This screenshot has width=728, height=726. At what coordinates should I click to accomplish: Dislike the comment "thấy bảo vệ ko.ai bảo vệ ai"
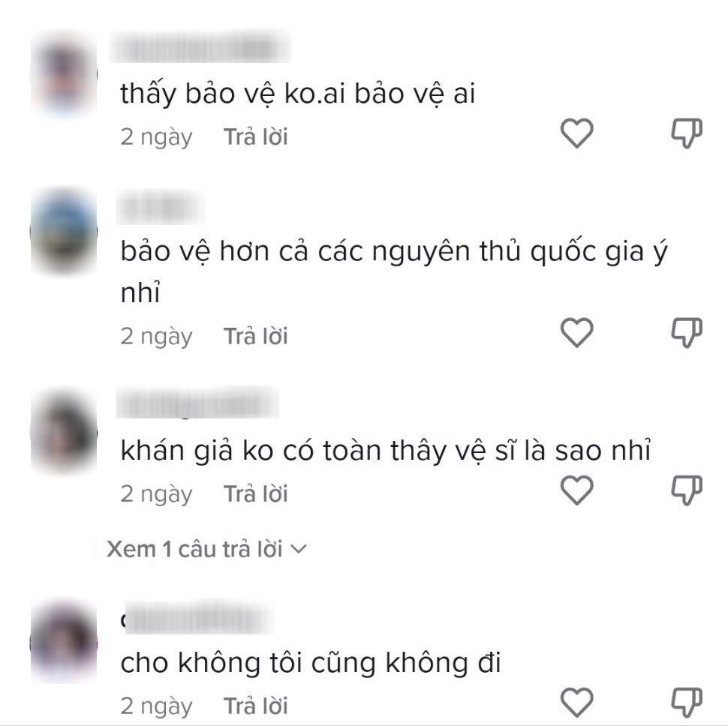pos(687,133)
